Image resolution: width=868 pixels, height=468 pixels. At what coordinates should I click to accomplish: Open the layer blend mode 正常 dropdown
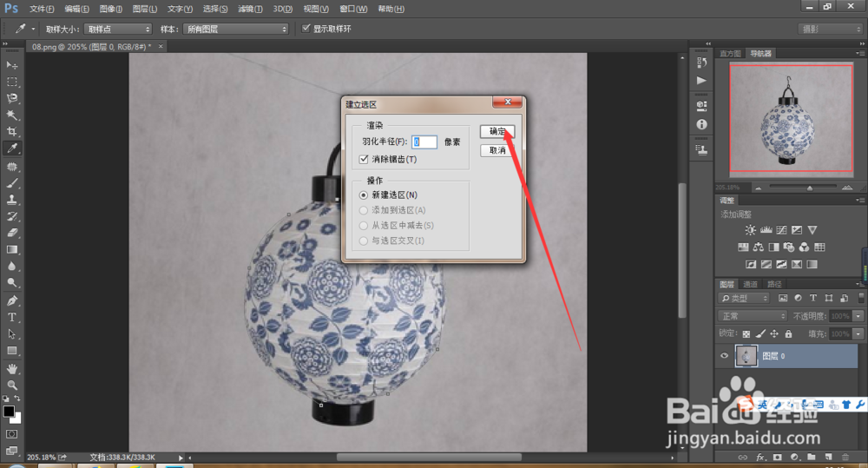click(x=753, y=316)
